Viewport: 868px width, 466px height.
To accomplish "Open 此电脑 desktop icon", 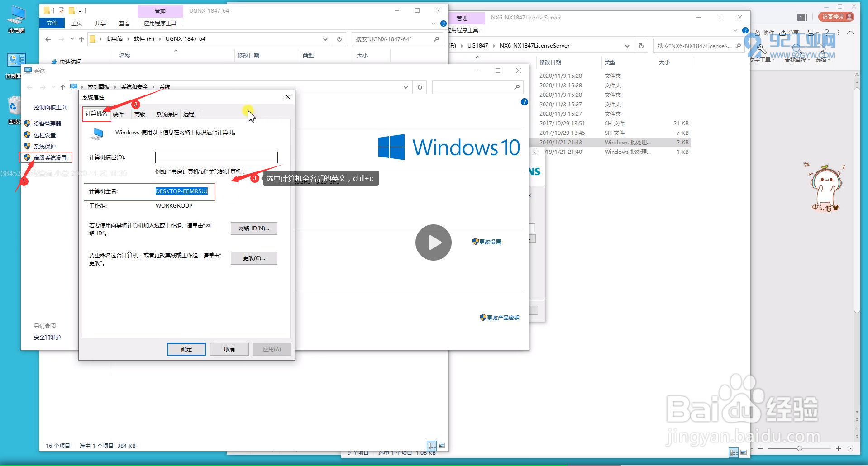I will coord(17,20).
